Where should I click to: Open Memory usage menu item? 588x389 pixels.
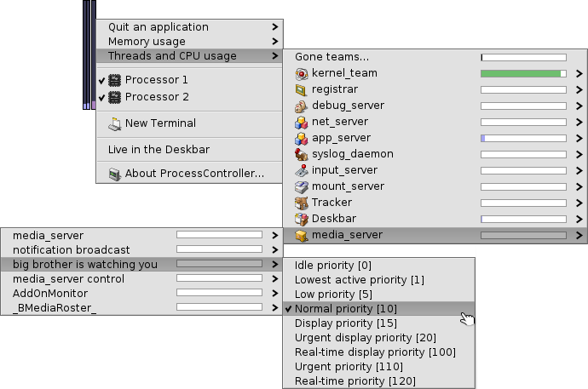(189, 41)
